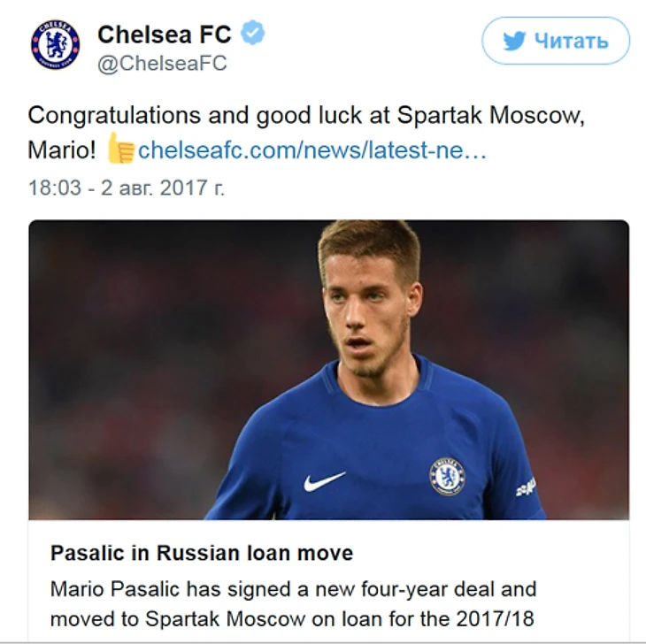
Task: Click the Nike swoosh on the shirt
Action: point(324,480)
